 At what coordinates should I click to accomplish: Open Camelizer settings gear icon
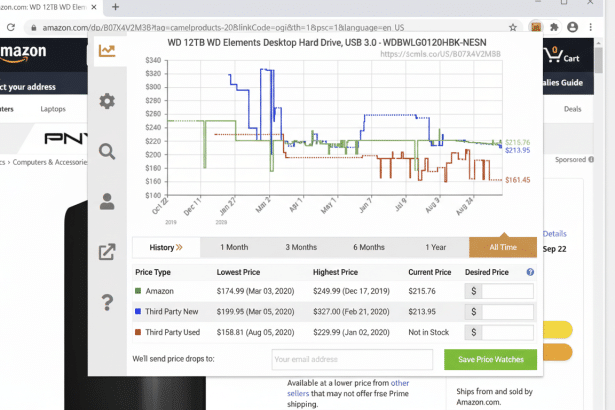point(107,101)
